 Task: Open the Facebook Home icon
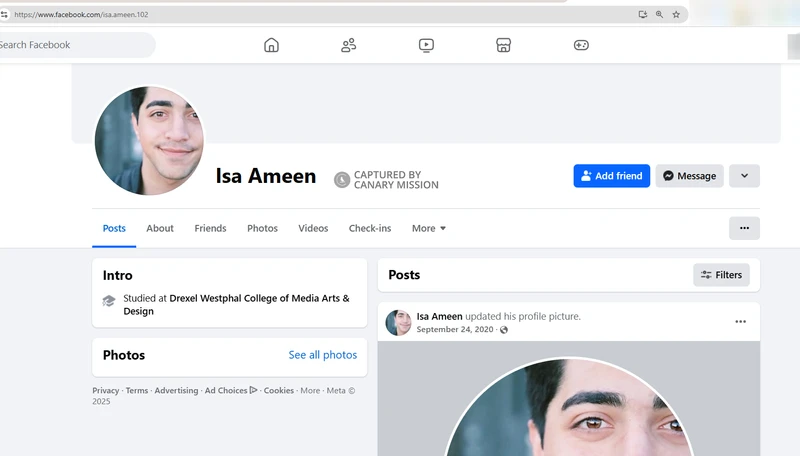tap(271, 45)
